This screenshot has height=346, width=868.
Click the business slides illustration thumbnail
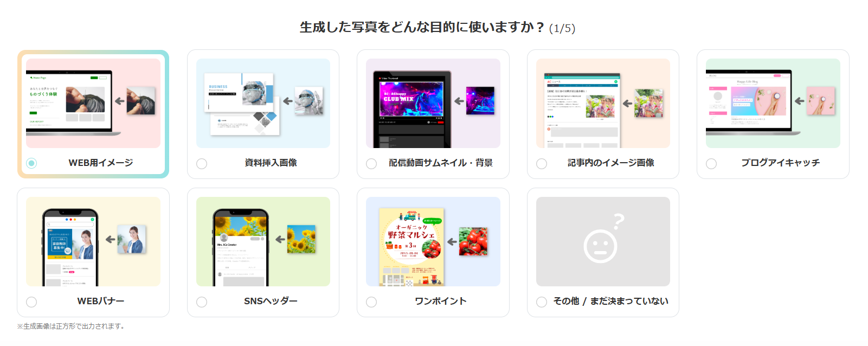point(263,103)
